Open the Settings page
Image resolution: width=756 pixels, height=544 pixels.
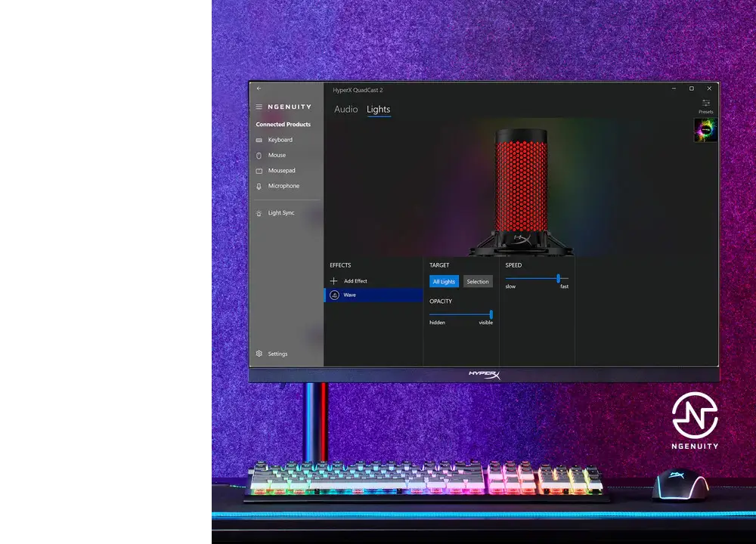[277, 354]
